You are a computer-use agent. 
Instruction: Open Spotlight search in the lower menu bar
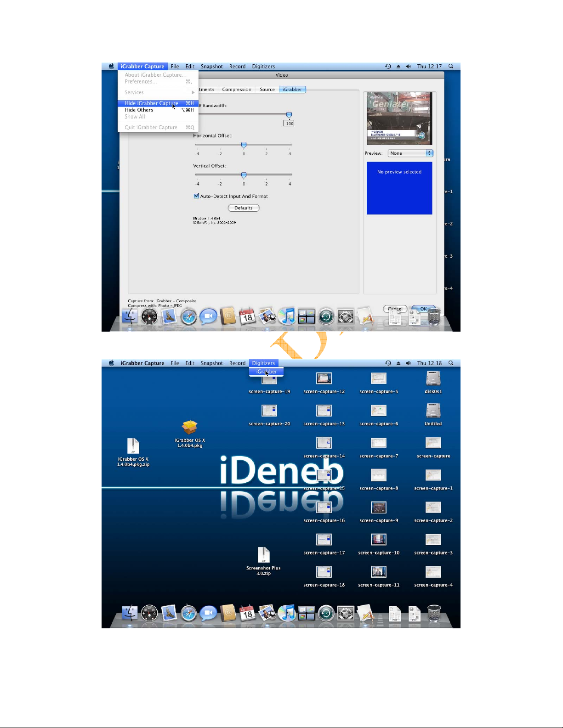(451, 363)
